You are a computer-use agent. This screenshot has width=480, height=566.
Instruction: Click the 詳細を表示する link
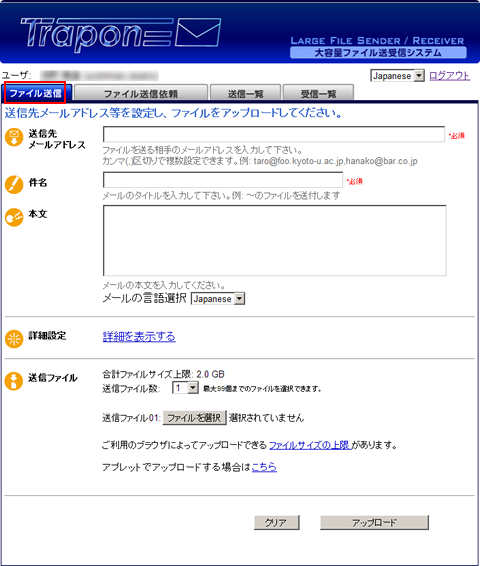point(139,337)
